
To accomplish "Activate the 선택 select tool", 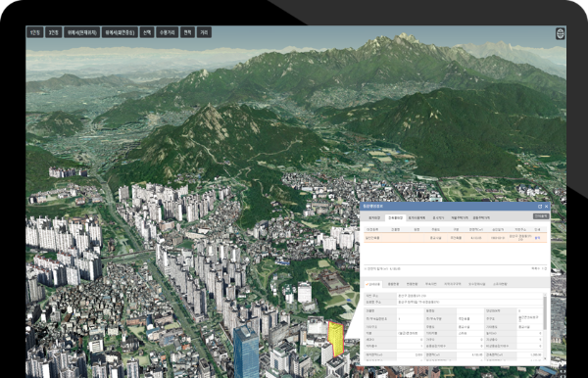I will (x=147, y=32).
